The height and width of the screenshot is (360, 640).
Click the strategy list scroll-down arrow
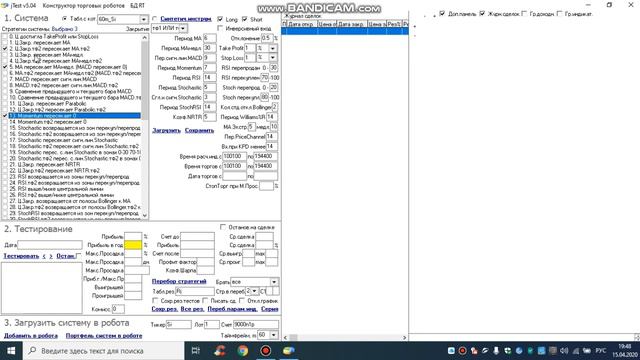pyautogui.click(x=144, y=215)
